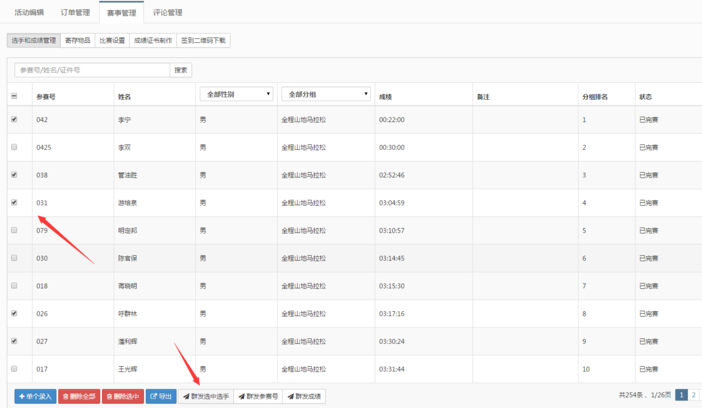Viewport: 702px width, 408px height.
Task: Toggle the select-all checkbox in table header
Action: [x=14, y=97]
